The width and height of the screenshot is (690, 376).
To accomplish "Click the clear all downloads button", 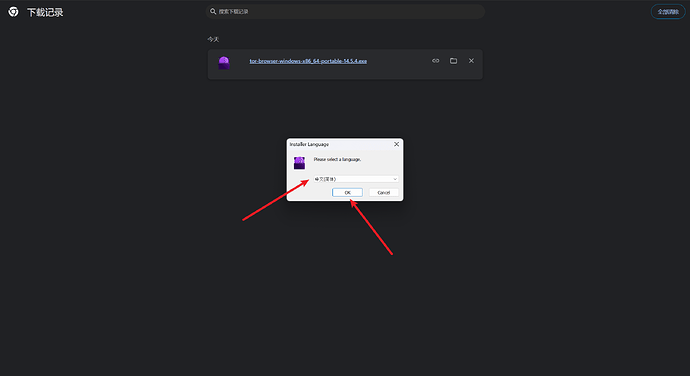I will [x=668, y=12].
